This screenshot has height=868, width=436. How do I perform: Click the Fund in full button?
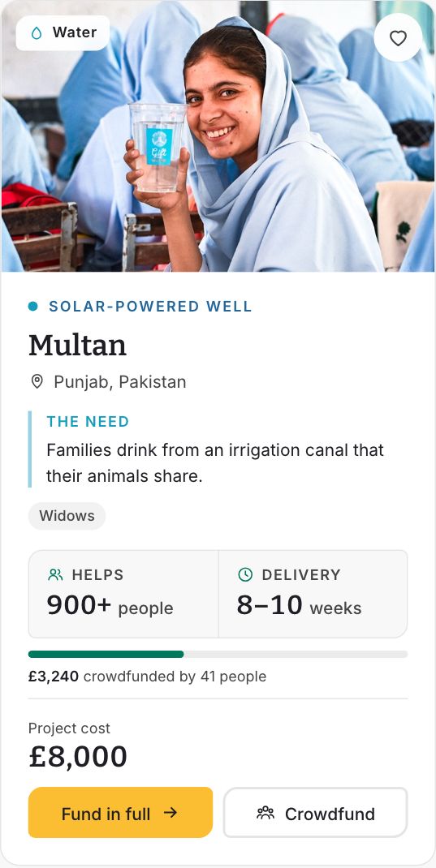(120, 812)
